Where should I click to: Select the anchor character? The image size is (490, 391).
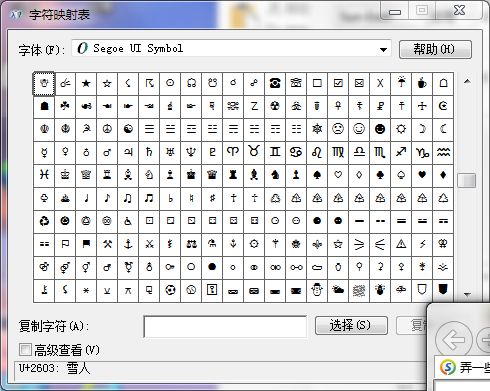(x=128, y=244)
